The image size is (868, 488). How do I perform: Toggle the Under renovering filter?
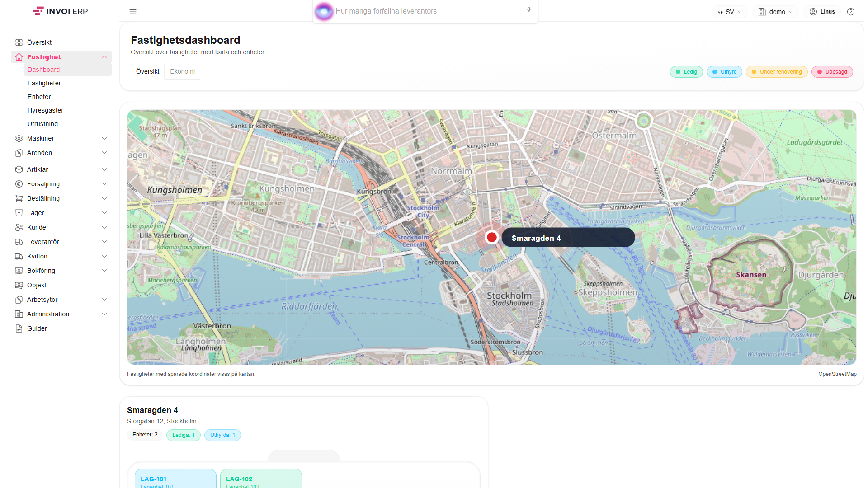click(x=777, y=72)
